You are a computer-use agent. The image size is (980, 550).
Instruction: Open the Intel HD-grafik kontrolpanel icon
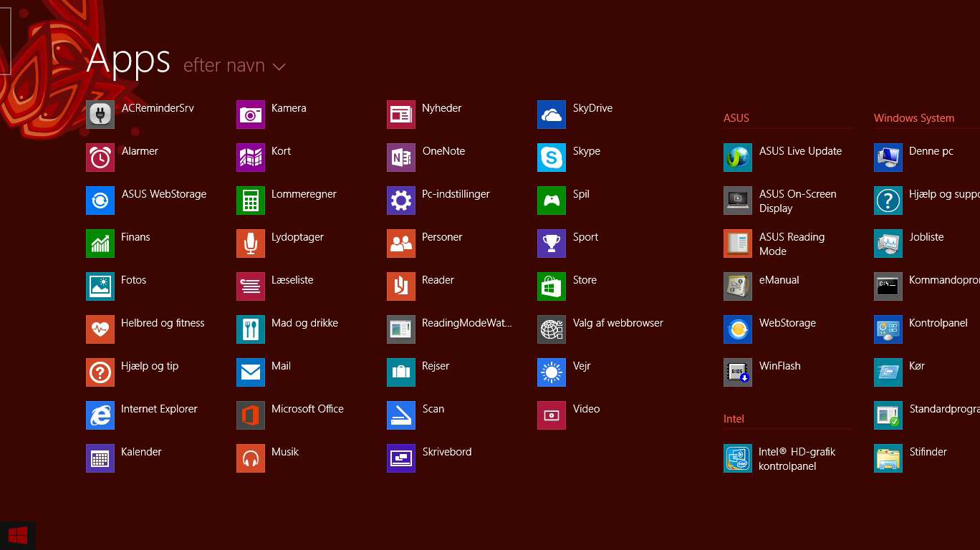738,458
